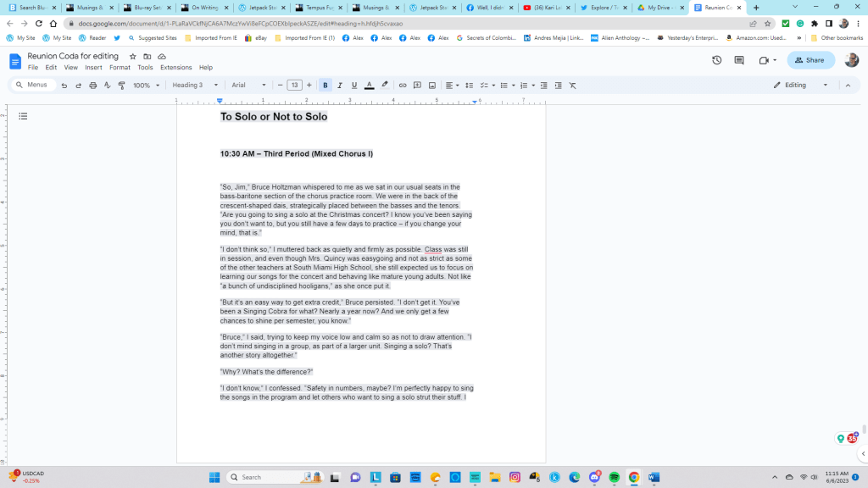Toggle underline formatting
868x488 pixels.
point(353,86)
